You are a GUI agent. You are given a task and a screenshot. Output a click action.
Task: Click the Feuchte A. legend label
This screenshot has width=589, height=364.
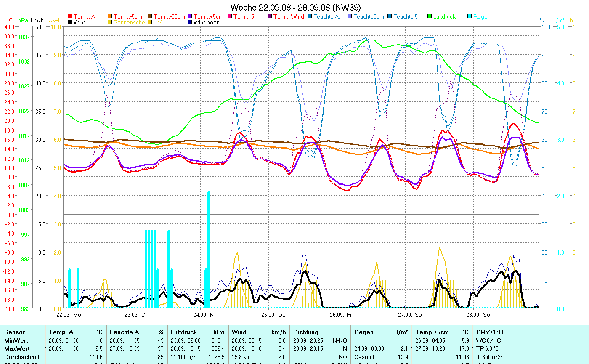point(326,17)
